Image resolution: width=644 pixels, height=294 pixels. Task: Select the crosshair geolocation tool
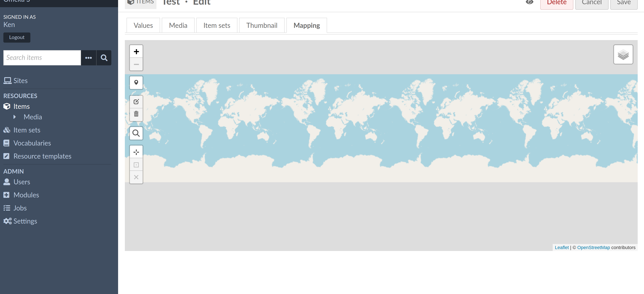(136, 152)
